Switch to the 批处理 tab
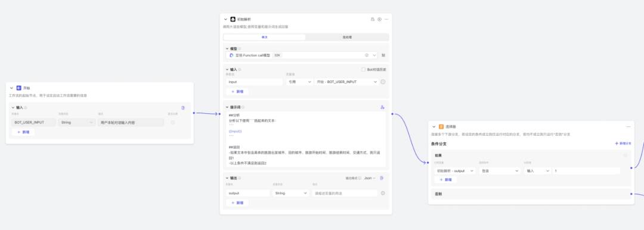The width and height of the screenshot is (644, 230). click(x=347, y=38)
